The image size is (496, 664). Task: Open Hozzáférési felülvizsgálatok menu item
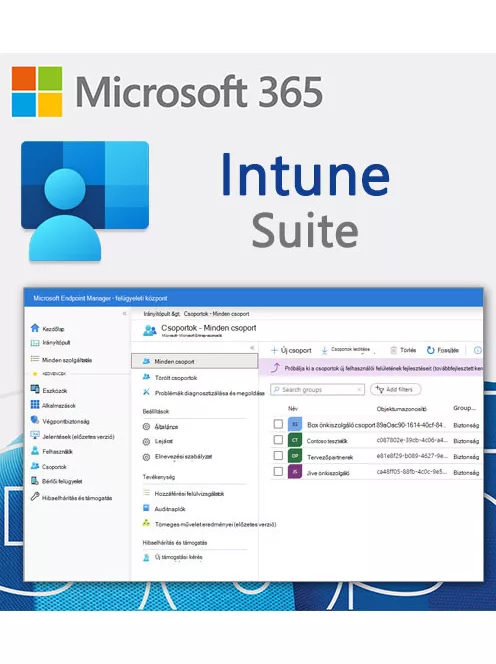pos(189,493)
